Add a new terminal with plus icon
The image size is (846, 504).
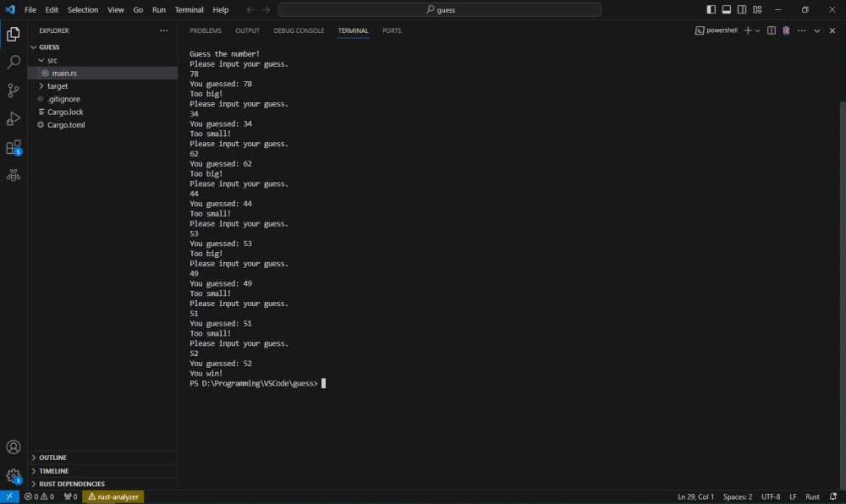click(748, 30)
